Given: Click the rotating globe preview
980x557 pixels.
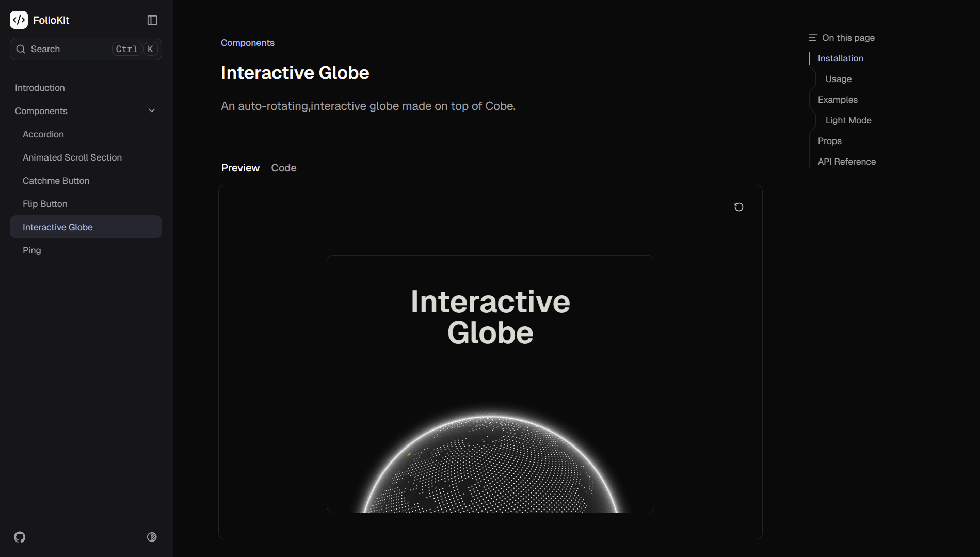Looking at the screenshot, I should click(x=490, y=465).
